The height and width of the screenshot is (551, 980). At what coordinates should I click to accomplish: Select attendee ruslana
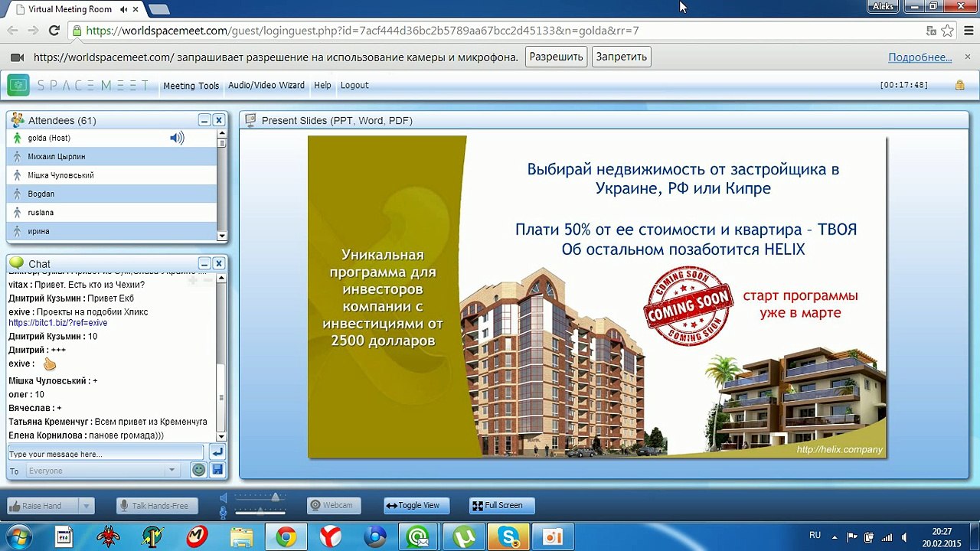112,212
